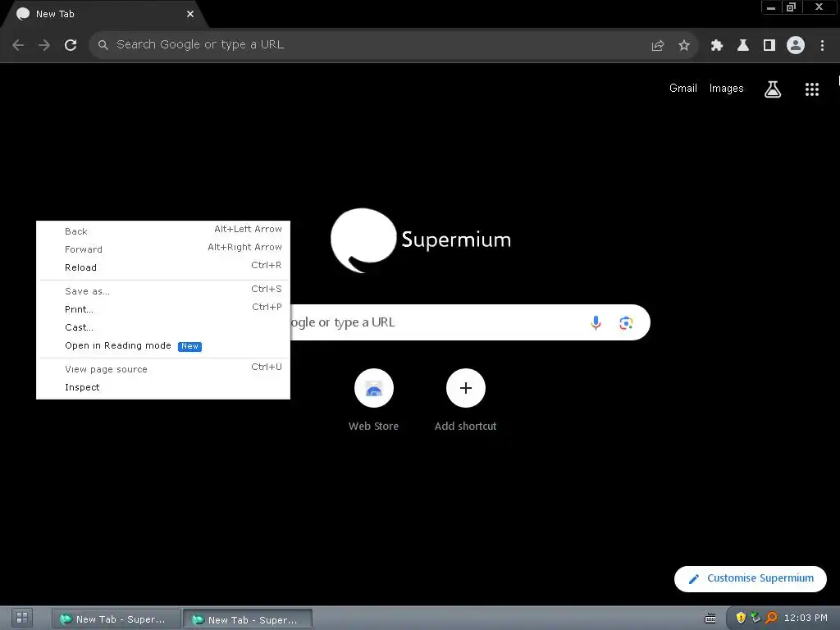Select Open in Reading mode
Screen dimensions: 840x630
pyautogui.click(x=163, y=345)
